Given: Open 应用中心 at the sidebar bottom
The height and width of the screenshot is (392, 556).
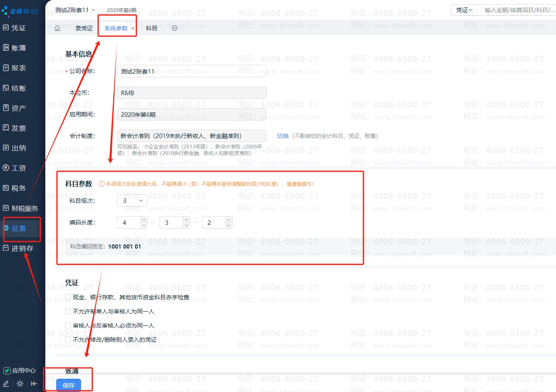Looking at the screenshot, I should pos(20,370).
